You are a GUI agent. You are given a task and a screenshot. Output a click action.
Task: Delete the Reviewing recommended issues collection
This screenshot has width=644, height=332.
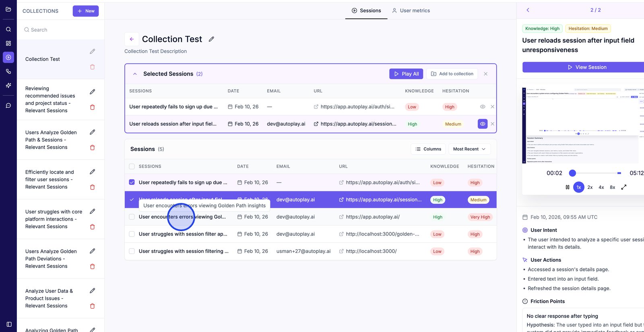point(93,107)
